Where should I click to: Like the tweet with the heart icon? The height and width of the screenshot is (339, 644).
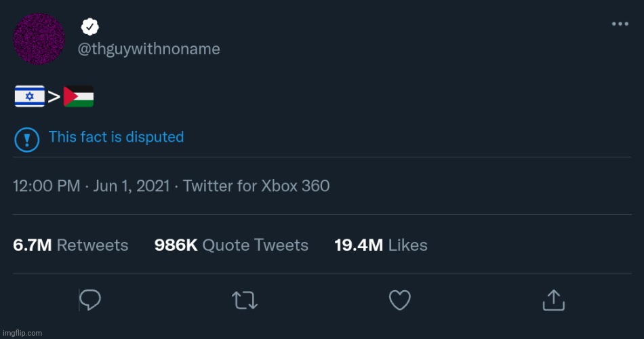pos(400,300)
